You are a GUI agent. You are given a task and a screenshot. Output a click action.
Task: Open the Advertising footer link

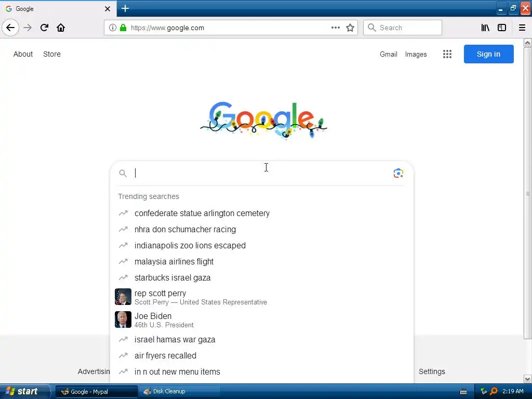point(94,371)
